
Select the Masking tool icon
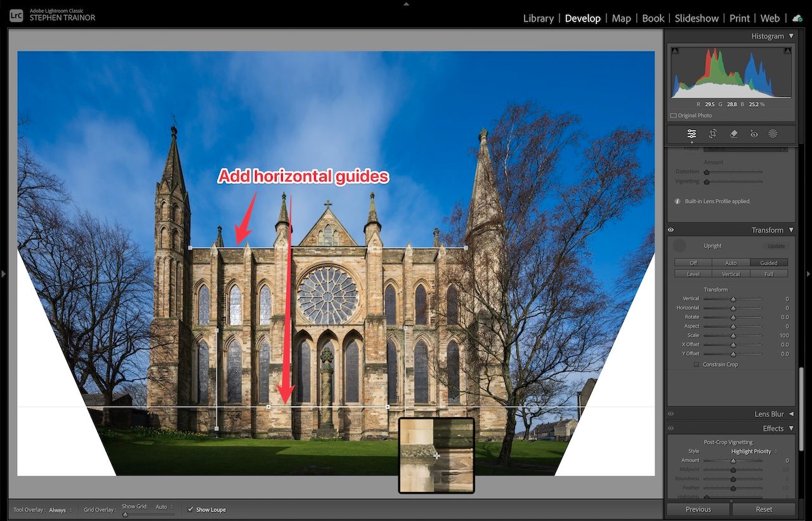(x=773, y=134)
